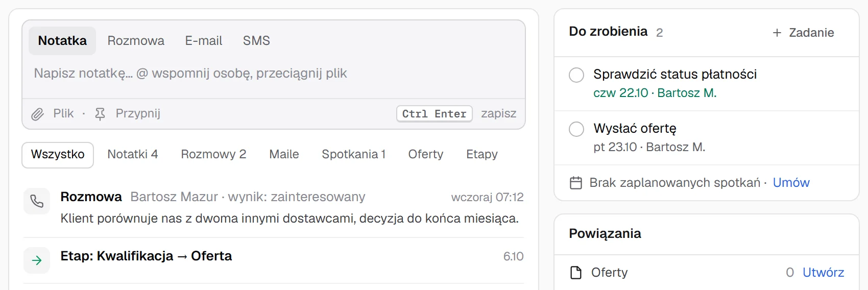Filter timeline by Etapy
The image size is (868, 290).
tap(482, 155)
